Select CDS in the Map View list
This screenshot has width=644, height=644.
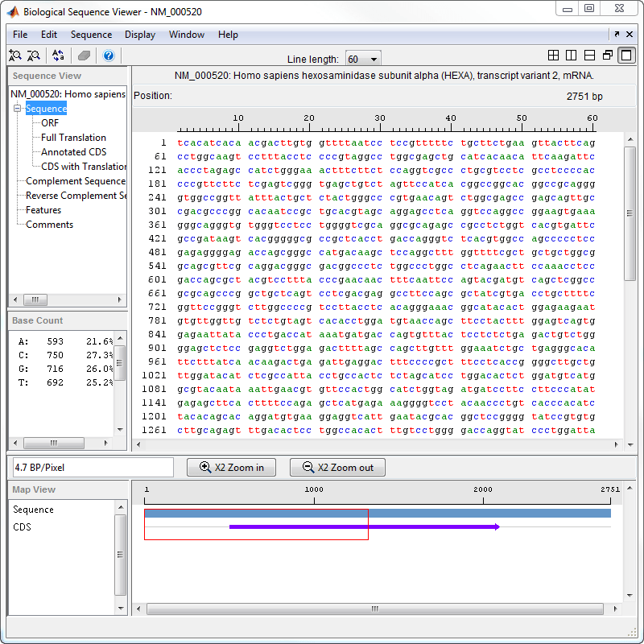22,527
